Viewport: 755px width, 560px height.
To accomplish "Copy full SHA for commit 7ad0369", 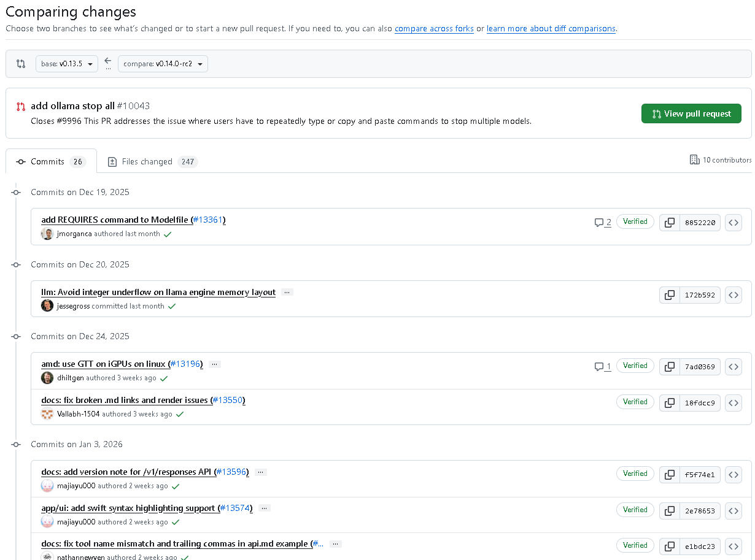I will (670, 367).
